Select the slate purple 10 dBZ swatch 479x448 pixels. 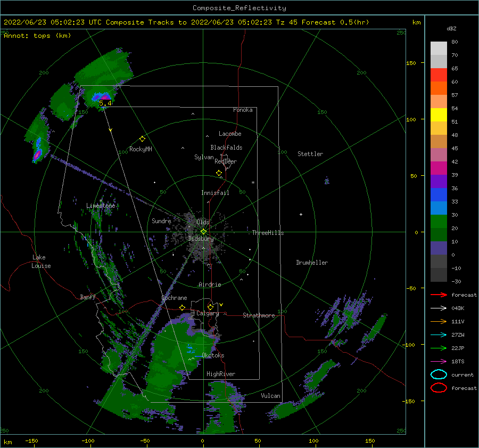(439, 248)
